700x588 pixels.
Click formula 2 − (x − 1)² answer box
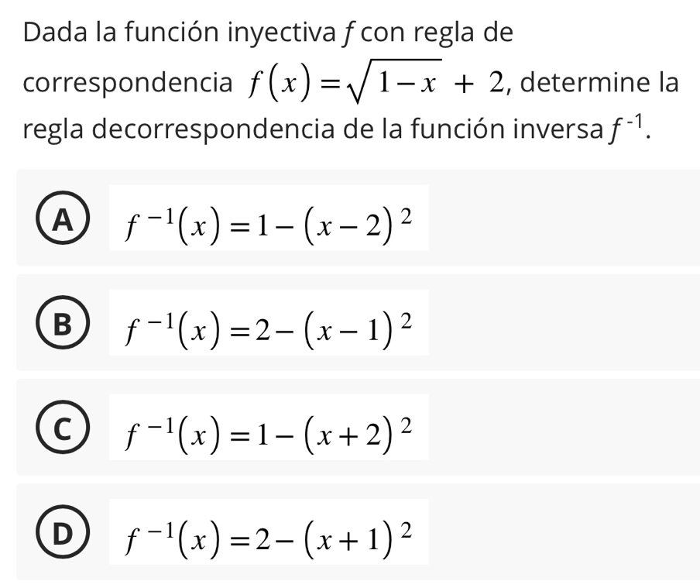269,322
